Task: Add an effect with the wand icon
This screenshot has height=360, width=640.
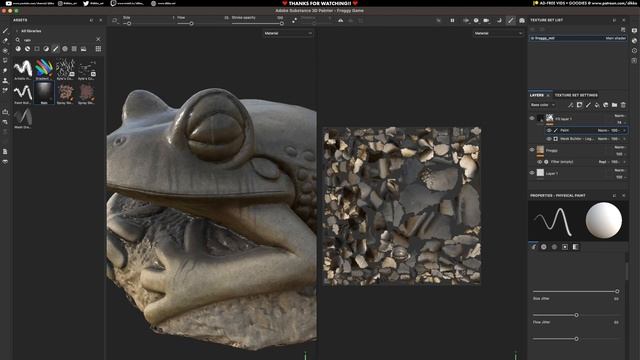Action: pyautogui.click(x=571, y=105)
